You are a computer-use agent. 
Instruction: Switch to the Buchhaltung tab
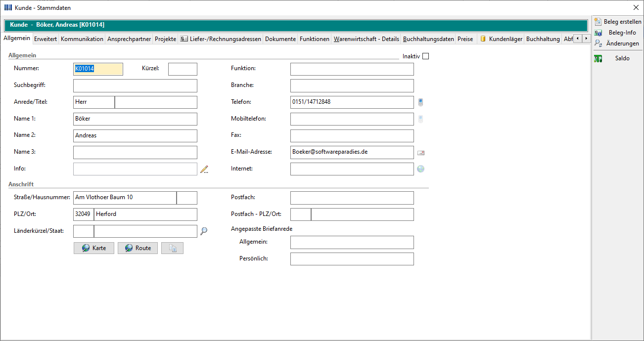(543, 39)
